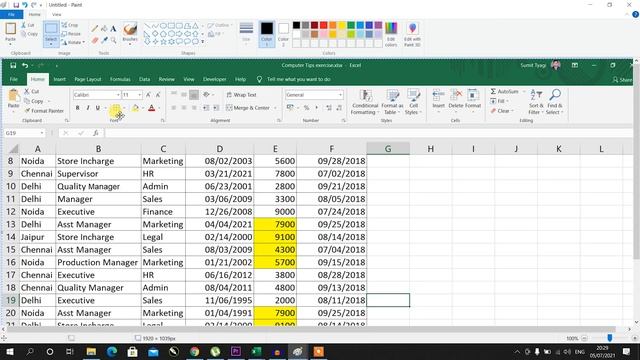
Task: Click Edit colors in Paint
Action: tap(391, 34)
